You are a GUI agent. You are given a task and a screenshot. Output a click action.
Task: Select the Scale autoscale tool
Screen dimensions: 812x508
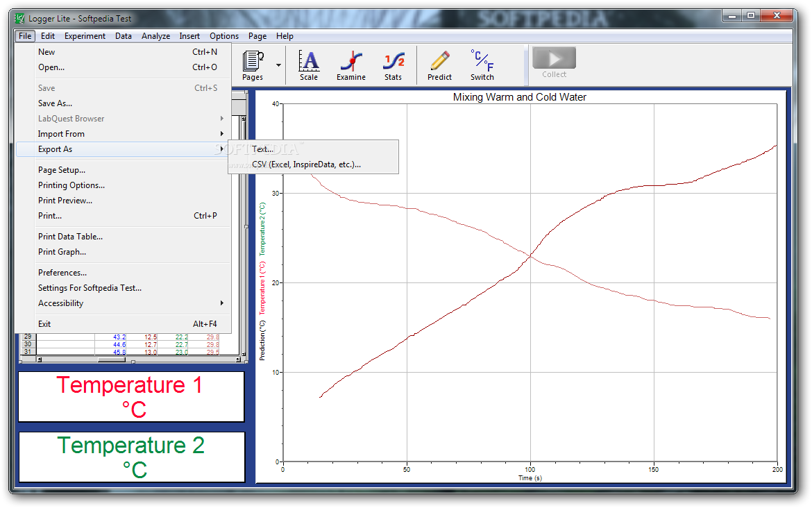(x=309, y=65)
